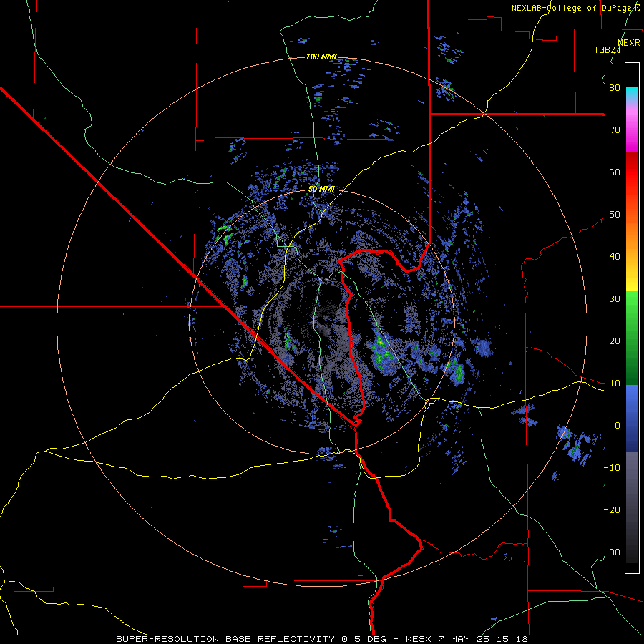Click the 10 dBZ scale value
The height and width of the screenshot is (644, 644).
coord(615,384)
